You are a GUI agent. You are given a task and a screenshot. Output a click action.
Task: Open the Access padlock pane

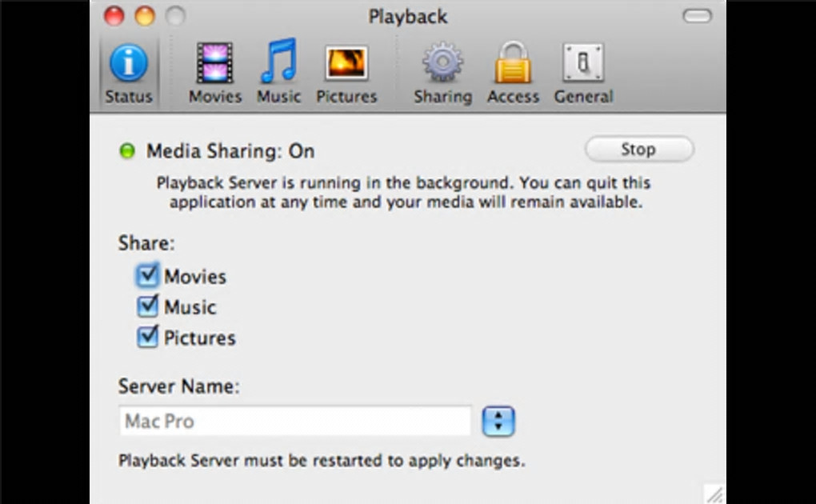click(513, 73)
